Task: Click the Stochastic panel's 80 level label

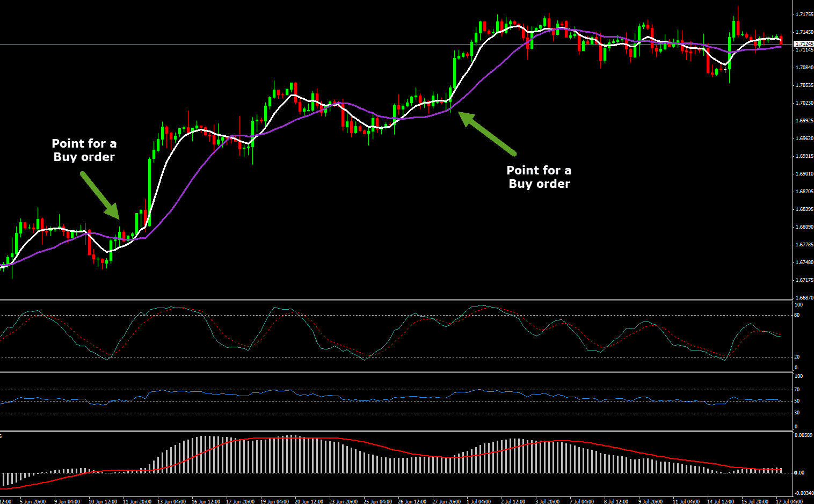Action: (797, 315)
